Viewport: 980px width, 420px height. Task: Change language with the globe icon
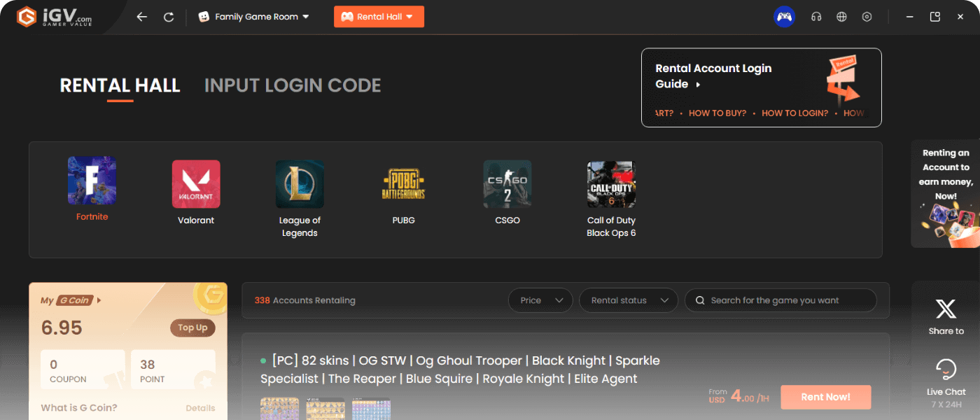point(841,17)
